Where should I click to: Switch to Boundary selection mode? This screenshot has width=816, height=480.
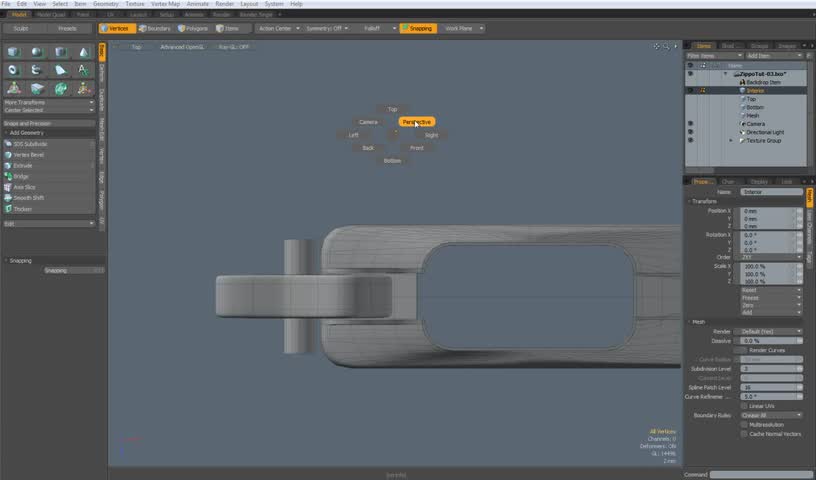(155, 28)
